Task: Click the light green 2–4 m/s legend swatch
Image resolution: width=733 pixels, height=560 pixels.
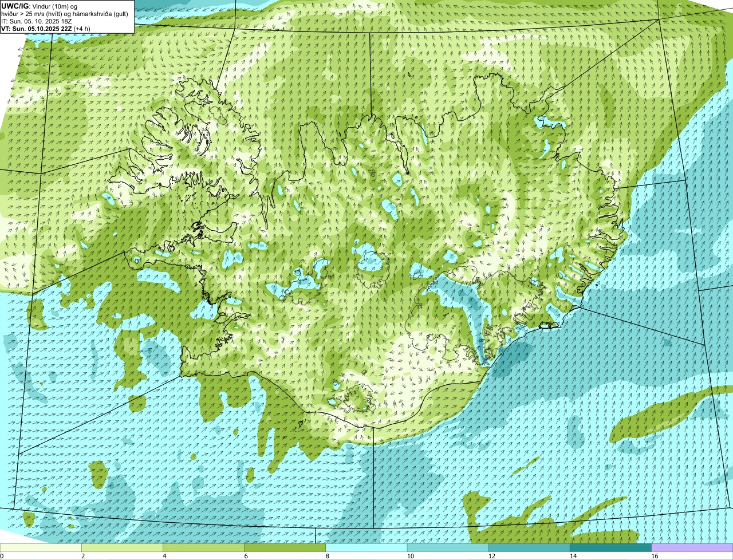Action: point(123,548)
